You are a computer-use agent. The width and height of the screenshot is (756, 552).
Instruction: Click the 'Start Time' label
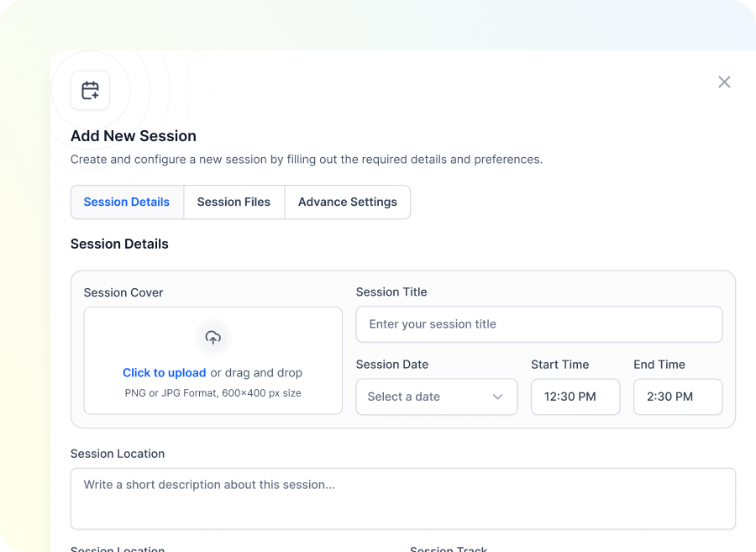pyautogui.click(x=559, y=365)
